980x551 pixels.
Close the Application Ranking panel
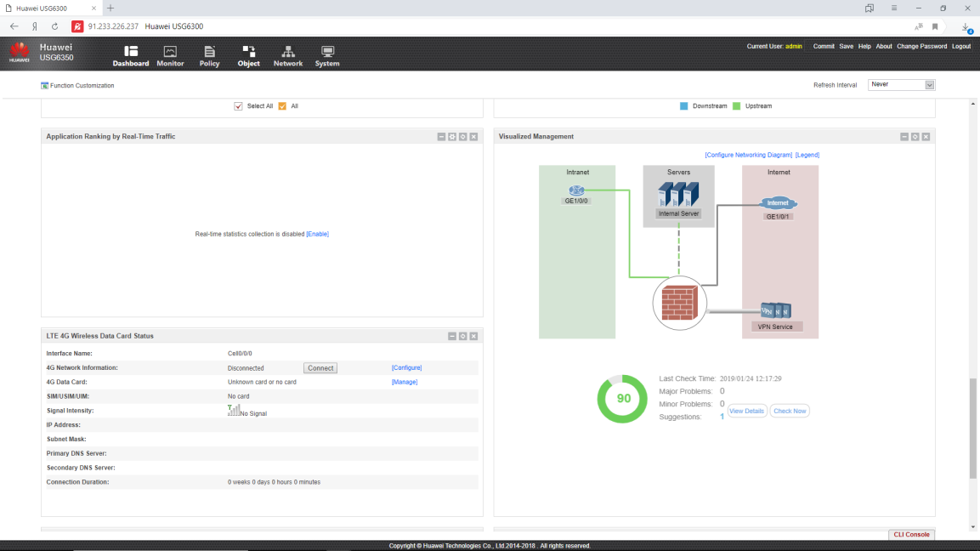click(x=473, y=136)
